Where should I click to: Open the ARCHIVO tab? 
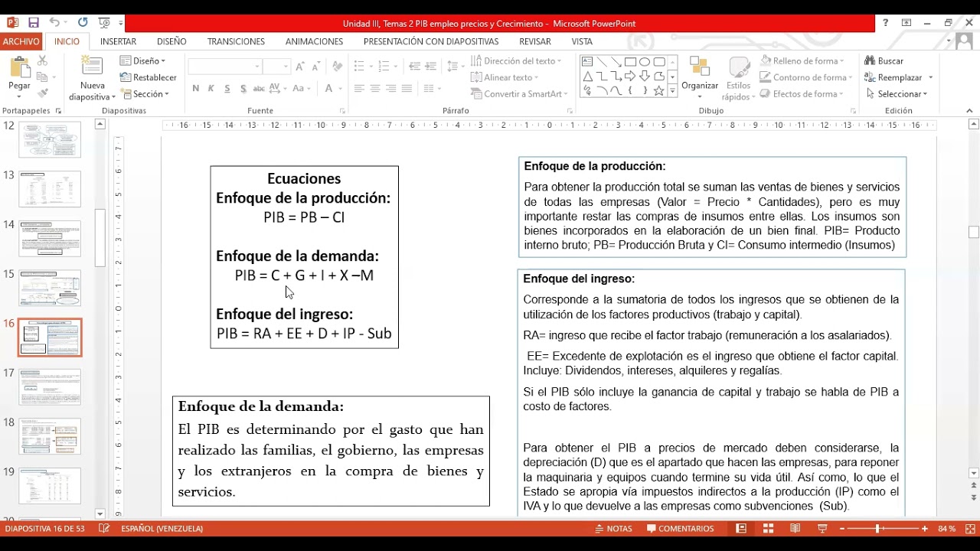(x=21, y=41)
